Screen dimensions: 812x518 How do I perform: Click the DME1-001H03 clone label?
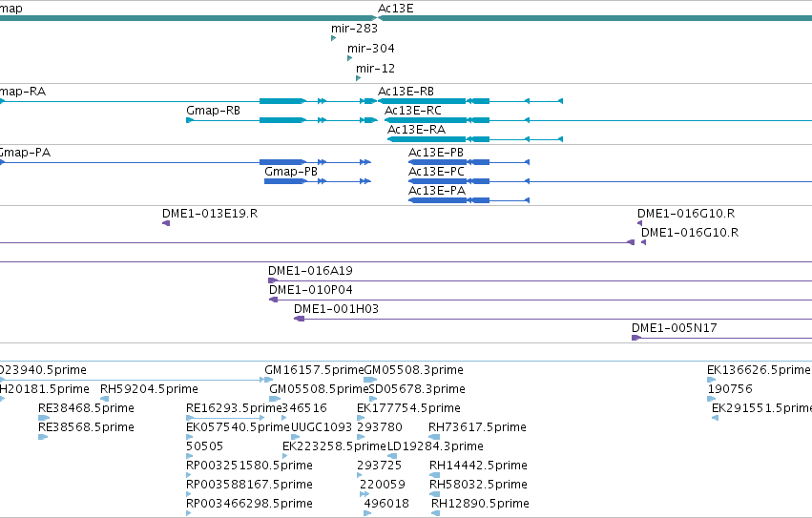[336, 309]
